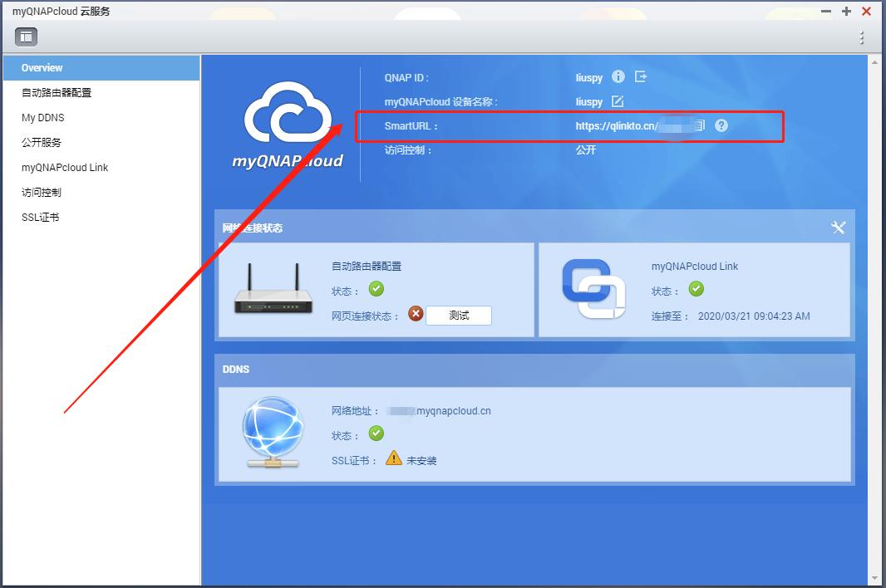Click the QNAP ID sign-out icon

[640, 76]
